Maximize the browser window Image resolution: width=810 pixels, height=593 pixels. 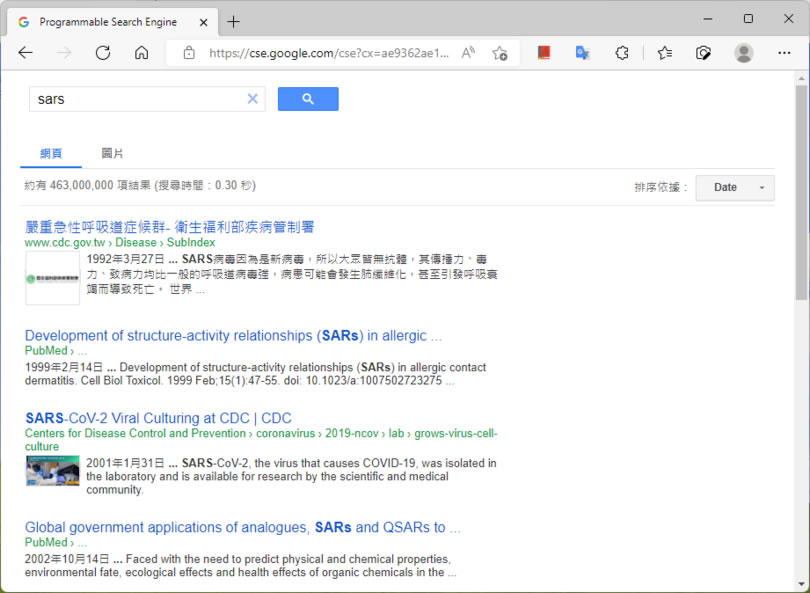748,19
